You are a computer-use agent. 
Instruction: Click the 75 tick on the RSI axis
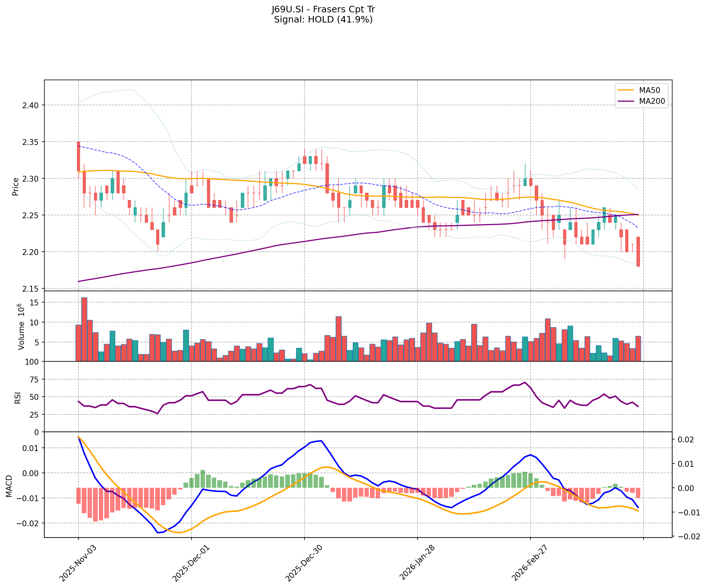[x=33, y=379]
